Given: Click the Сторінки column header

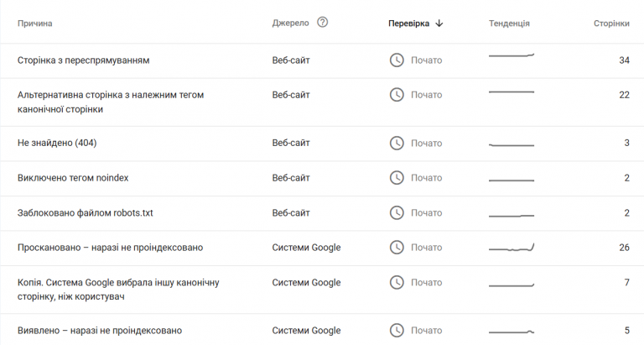Looking at the screenshot, I should (611, 24).
